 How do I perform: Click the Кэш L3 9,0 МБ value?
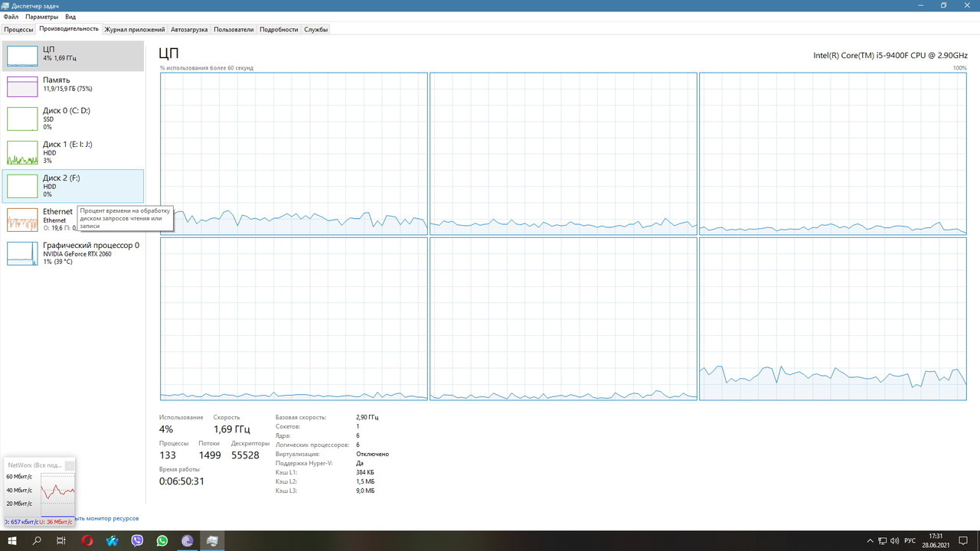pos(365,491)
